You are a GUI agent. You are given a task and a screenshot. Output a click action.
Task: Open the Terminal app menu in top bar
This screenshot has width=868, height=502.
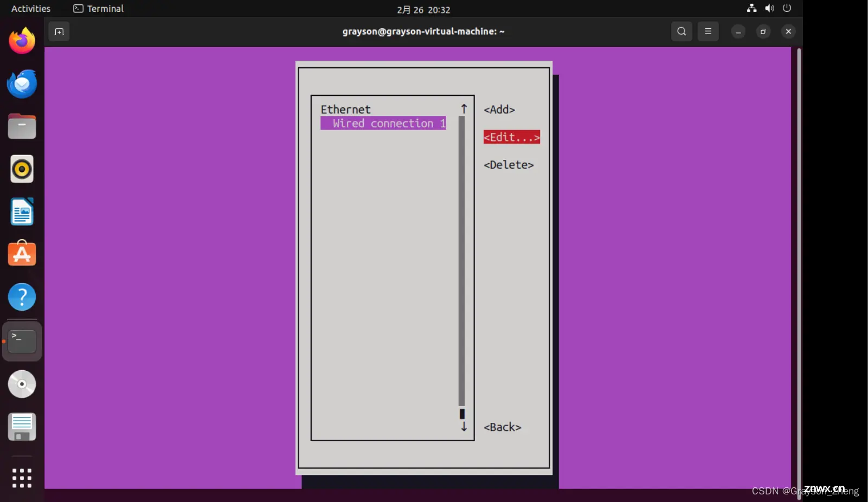coord(99,9)
